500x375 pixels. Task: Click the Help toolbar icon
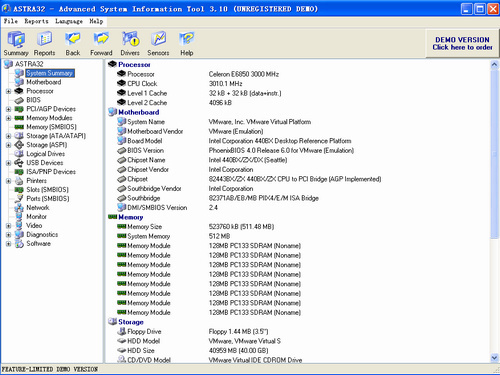point(187,44)
